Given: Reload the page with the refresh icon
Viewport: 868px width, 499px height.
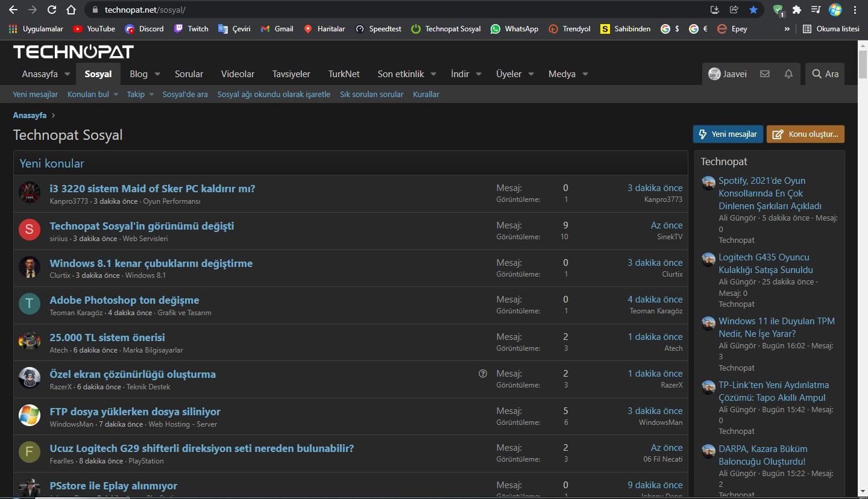Looking at the screenshot, I should (x=52, y=10).
